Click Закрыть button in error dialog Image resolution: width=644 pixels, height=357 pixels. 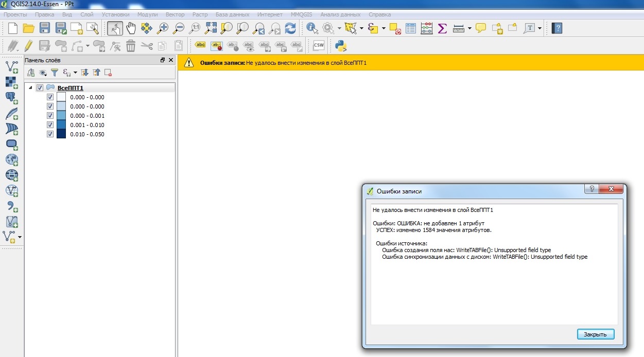coord(596,334)
